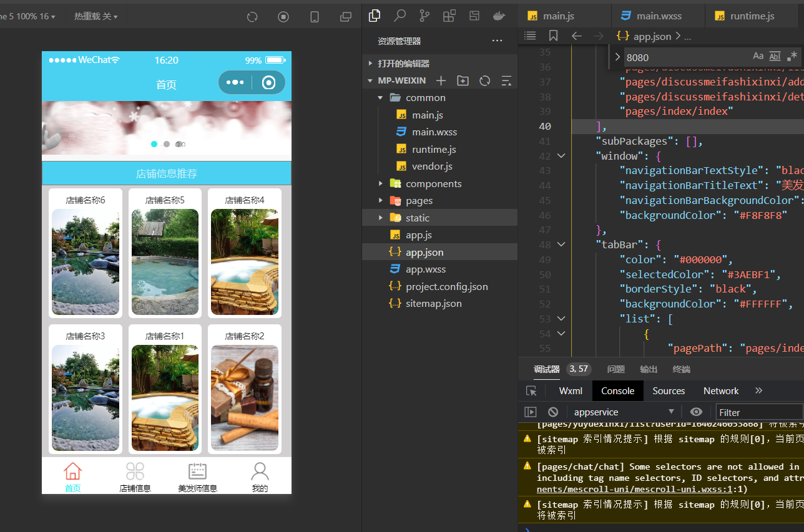Refresh the MP-WEIXIN explorer tree

click(x=484, y=80)
